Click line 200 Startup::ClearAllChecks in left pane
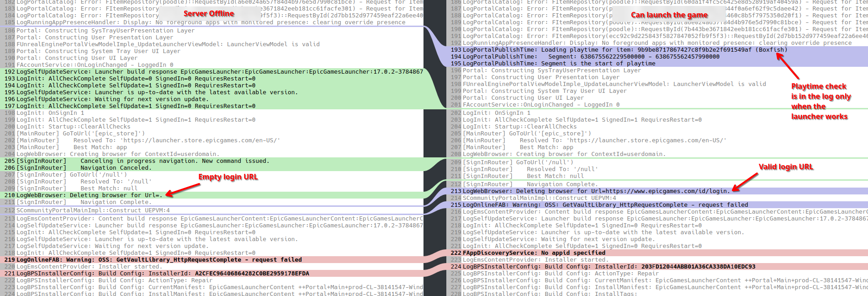Viewport: 868px width, 296px height. coord(74,127)
